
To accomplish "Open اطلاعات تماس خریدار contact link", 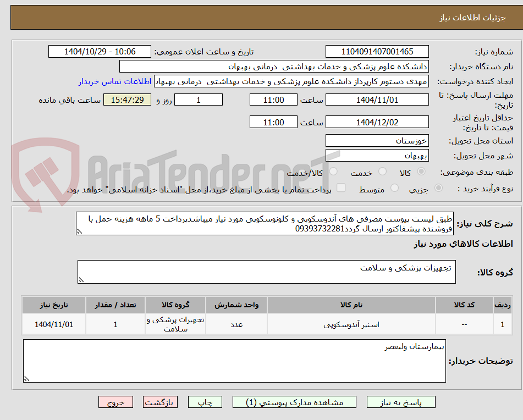I will pos(115,82).
